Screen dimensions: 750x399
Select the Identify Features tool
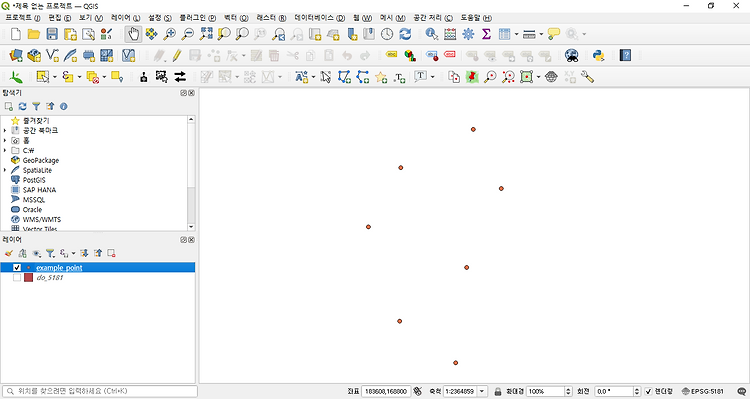[x=432, y=34]
